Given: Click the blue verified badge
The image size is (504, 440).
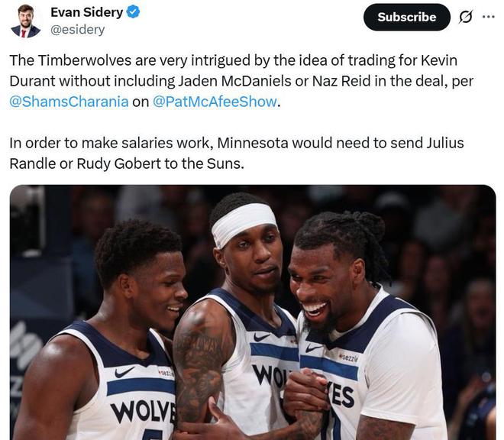Looking at the screenshot, I should point(133,12).
